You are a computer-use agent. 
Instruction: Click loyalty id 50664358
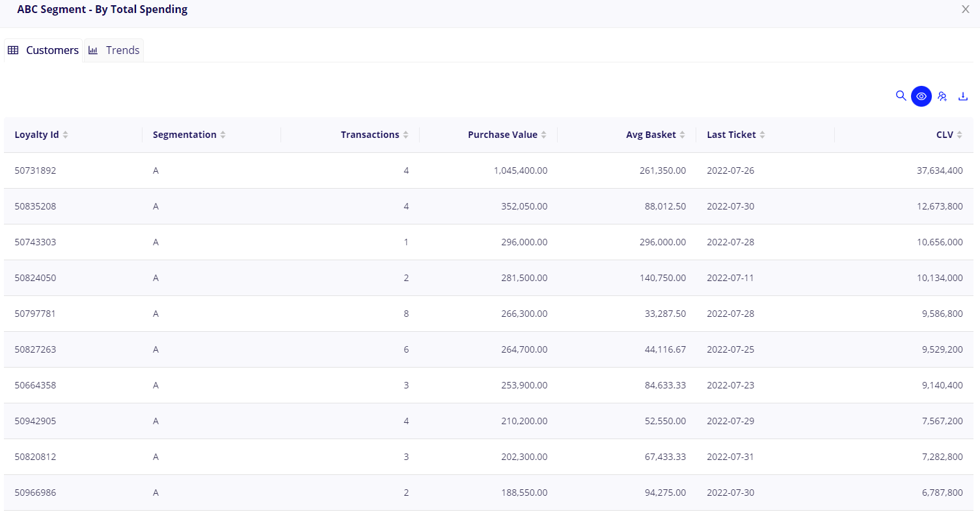35,385
